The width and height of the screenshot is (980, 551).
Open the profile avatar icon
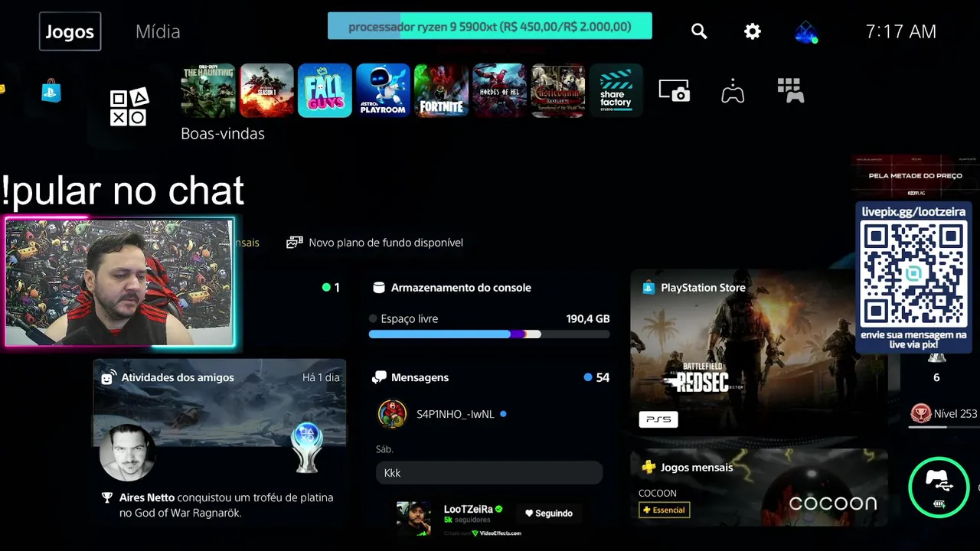tap(805, 32)
